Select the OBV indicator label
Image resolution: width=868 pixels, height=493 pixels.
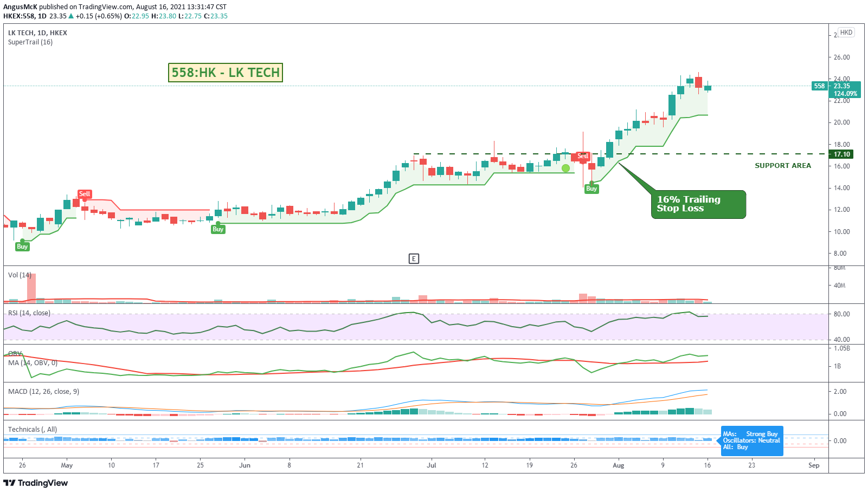pyautogui.click(x=15, y=353)
